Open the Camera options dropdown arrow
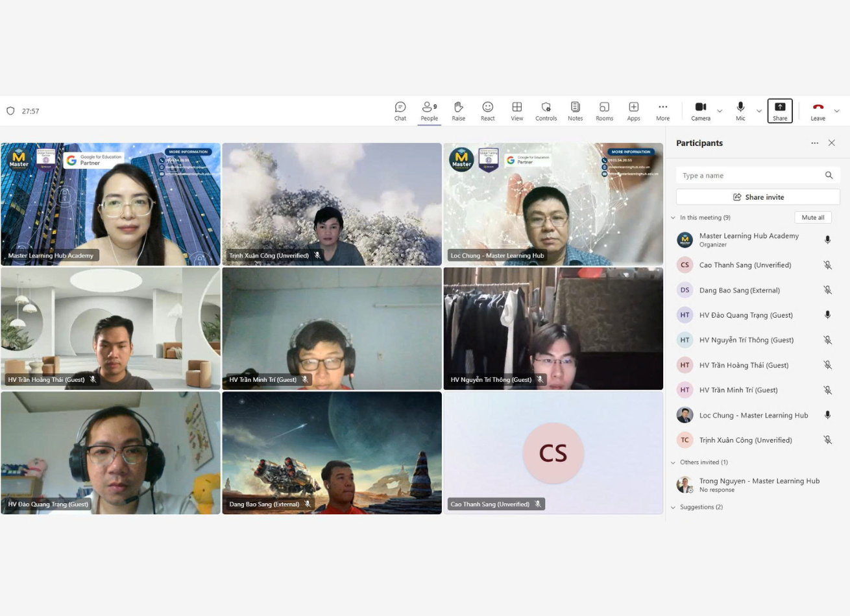The image size is (850, 616). pyautogui.click(x=720, y=111)
